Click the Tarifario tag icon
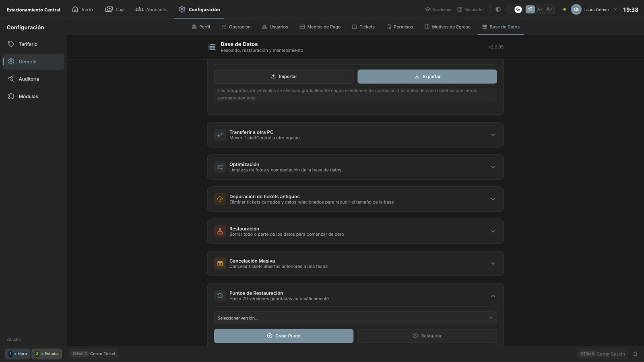This screenshot has height=362, width=644. [11, 44]
